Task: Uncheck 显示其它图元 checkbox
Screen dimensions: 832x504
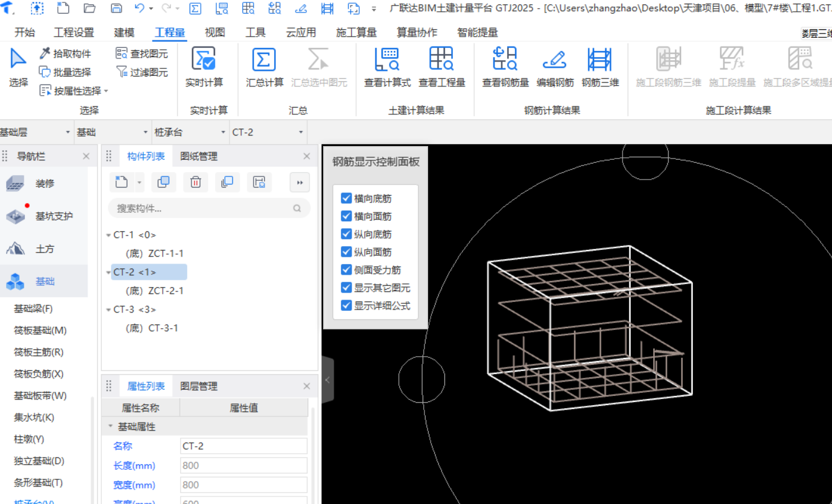Action: (x=347, y=288)
